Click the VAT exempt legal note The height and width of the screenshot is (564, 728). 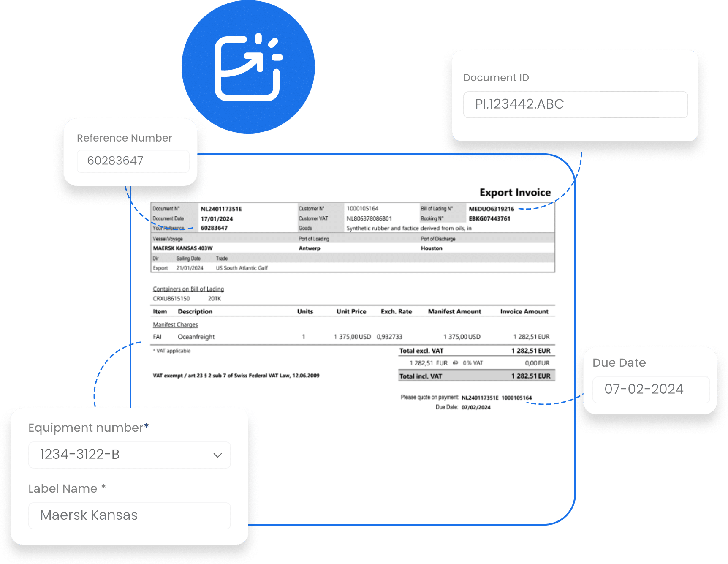point(236,375)
